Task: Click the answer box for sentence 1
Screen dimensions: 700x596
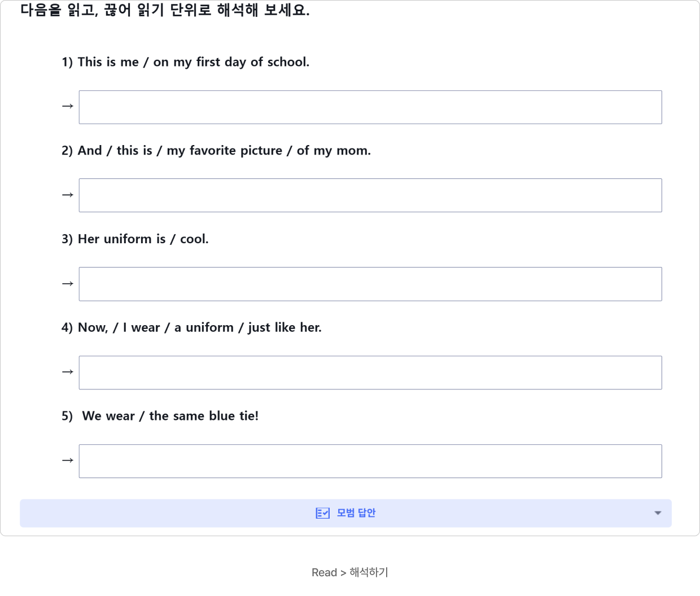Action: pos(370,107)
